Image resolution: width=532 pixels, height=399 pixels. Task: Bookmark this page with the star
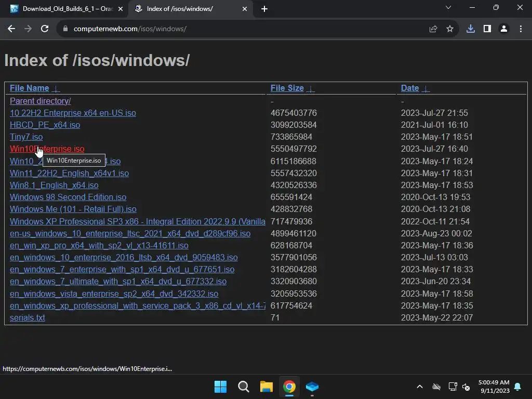tap(450, 29)
